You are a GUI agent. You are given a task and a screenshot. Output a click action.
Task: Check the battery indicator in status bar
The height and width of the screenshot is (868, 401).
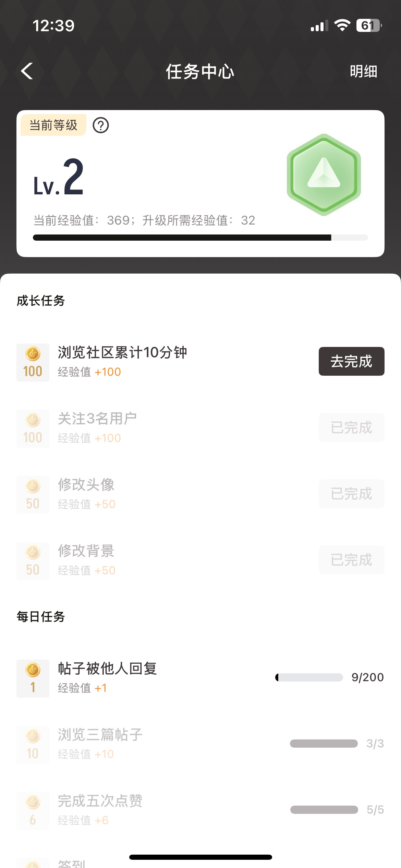click(369, 26)
